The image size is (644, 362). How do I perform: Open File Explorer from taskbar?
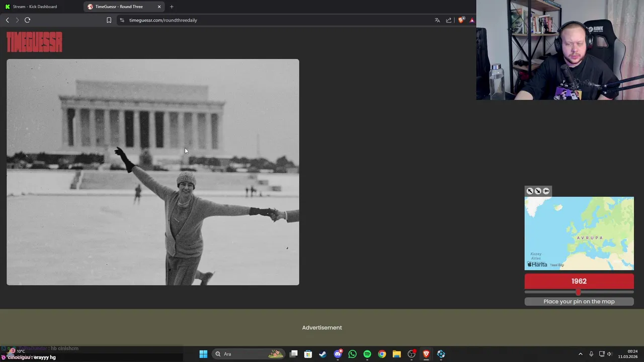[396, 354]
